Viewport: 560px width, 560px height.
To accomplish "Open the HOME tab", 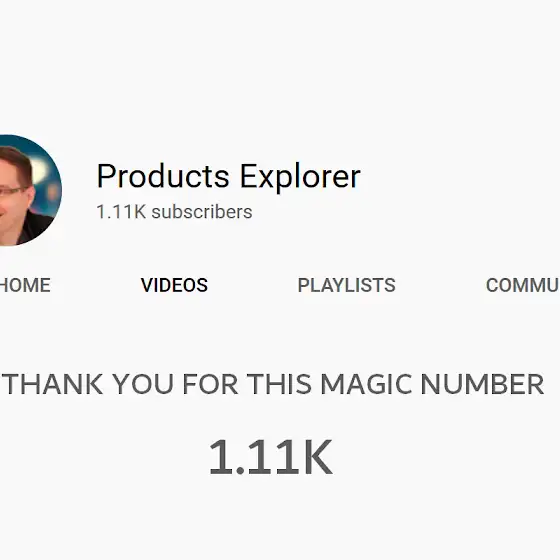I will [x=25, y=285].
